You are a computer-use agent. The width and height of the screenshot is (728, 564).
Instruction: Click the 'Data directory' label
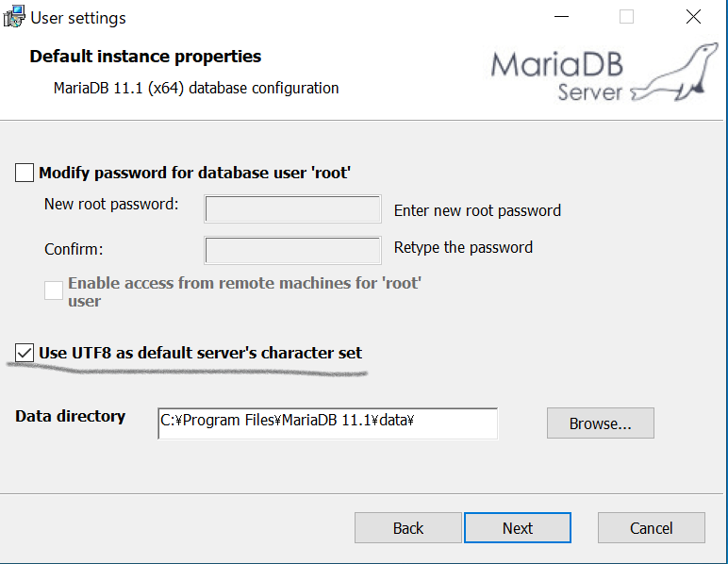coord(71,416)
